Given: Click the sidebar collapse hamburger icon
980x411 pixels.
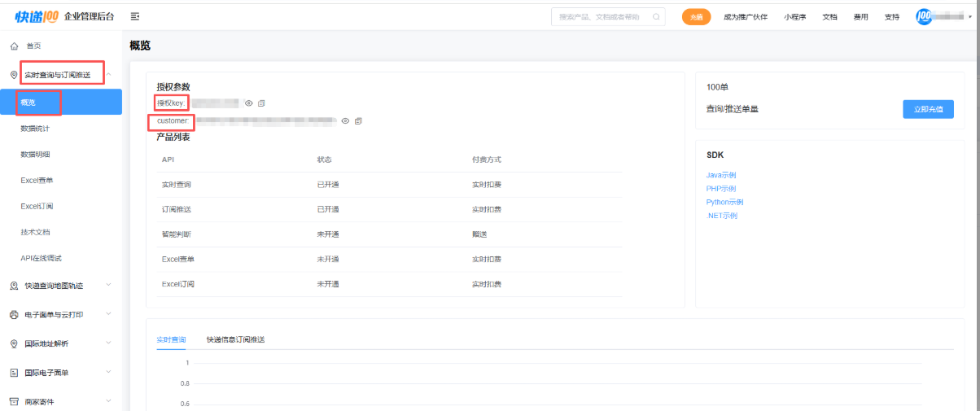Looking at the screenshot, I should [x=134, y=16].
